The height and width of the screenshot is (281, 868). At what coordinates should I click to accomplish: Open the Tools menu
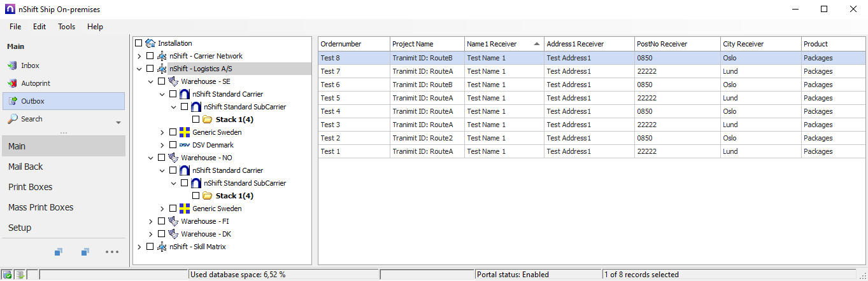(x=66, y=27)
